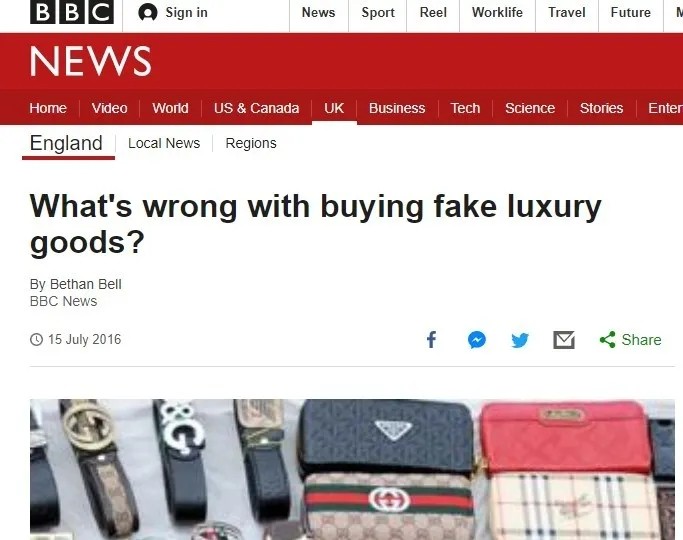Select the Tech news tab
The image size is (683, 540).
[x=465, y=108]
